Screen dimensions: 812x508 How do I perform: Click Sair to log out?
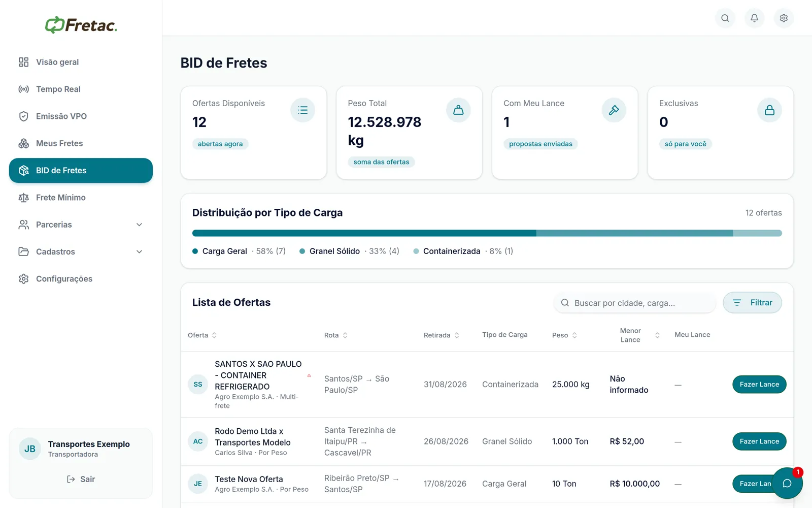81,479
